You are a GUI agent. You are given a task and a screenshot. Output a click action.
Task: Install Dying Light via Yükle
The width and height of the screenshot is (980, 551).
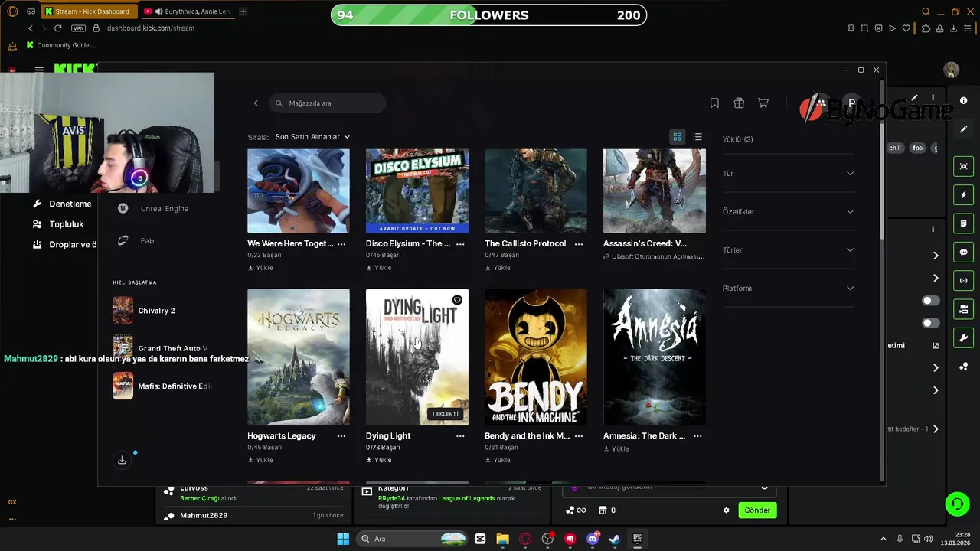pos(379,460)
